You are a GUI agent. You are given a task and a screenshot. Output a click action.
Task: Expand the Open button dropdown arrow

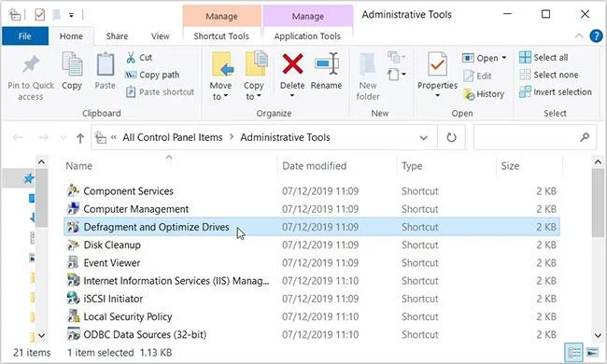503,58
